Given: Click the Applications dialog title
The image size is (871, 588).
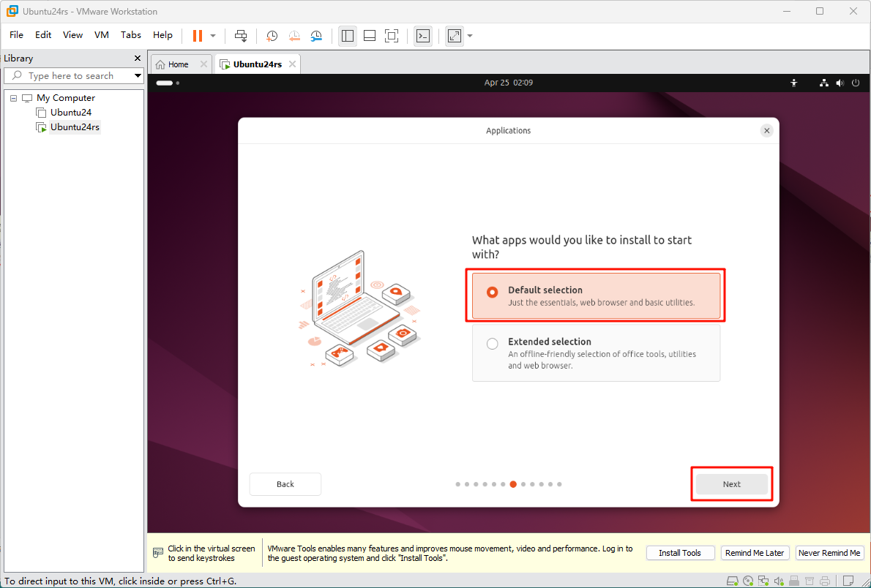Looking at the screenshot, I should (508, 130).
